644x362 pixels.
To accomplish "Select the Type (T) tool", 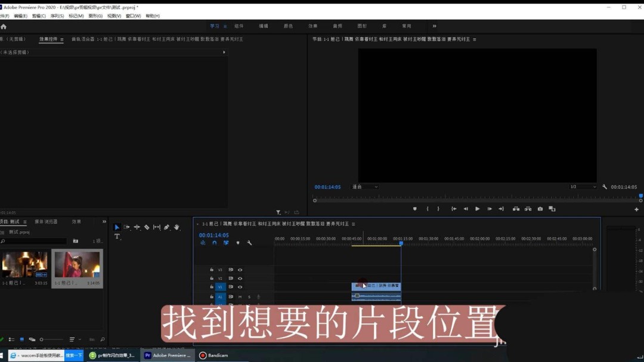I will pos(117,237).
